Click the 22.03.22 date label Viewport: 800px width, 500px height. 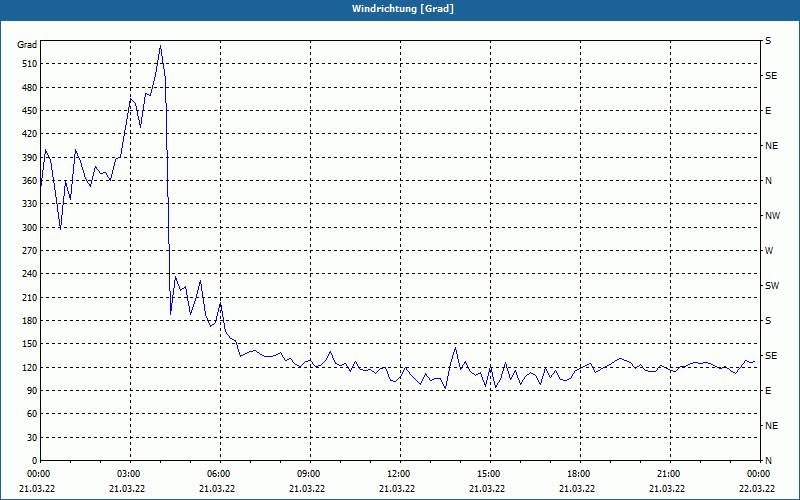pos(757,489)
